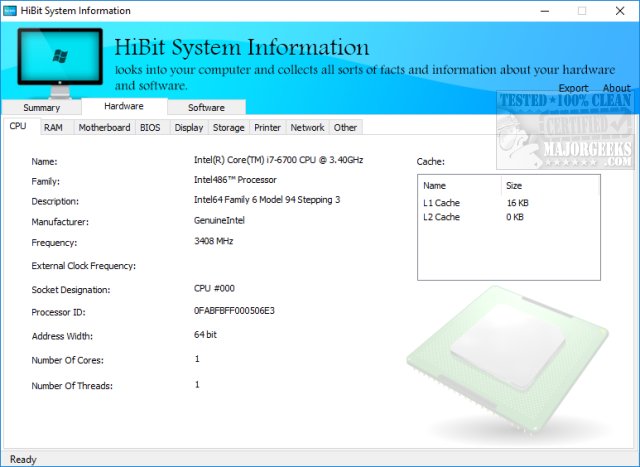The width and height of the screenshot is (640, 467).
Task: Open the About link
Action: 617,88
